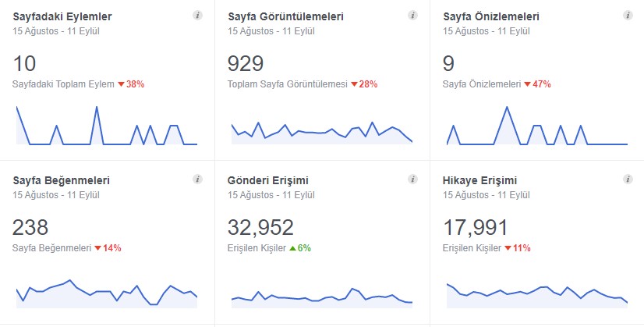This screenshot has height=327, width=644.
Task: Click date range under Gönderi Erişimi
Action: (271, 195)
